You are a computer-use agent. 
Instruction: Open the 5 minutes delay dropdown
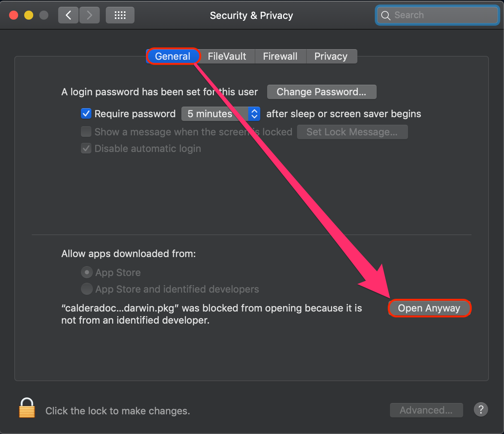point(221,114)
